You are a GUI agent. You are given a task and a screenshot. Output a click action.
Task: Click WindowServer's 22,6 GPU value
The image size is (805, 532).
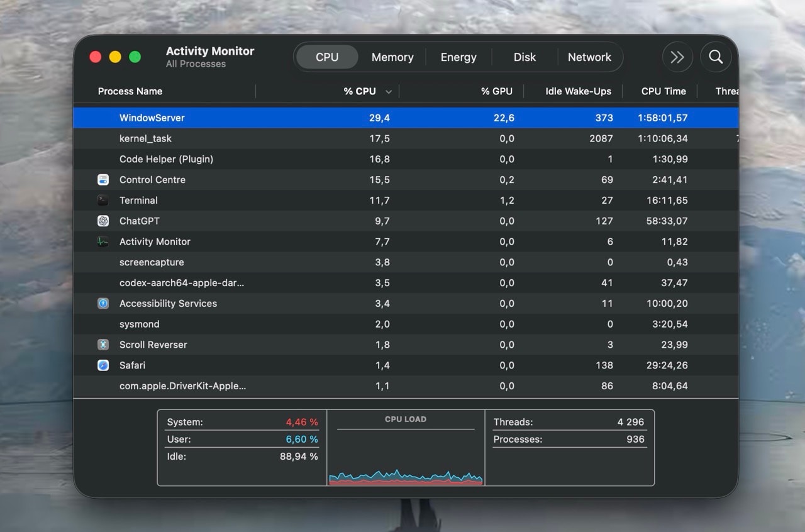click(504, 118)
